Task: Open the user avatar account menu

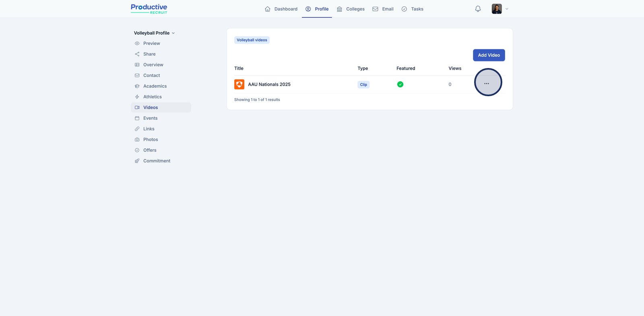Action: click(497, 9)
